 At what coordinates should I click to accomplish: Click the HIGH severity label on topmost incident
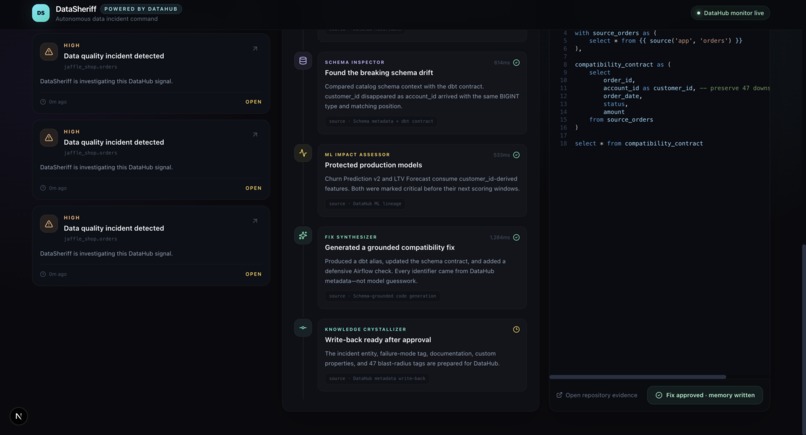pos(71,45)
